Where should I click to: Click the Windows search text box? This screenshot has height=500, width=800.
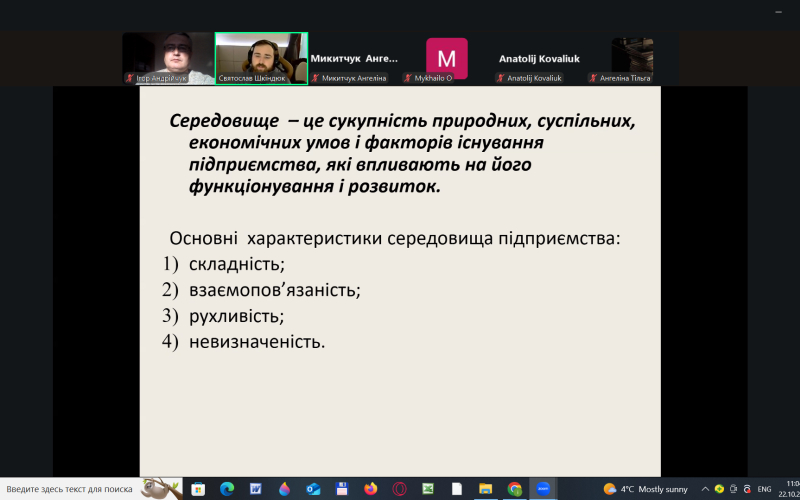(x=70, y=489)
